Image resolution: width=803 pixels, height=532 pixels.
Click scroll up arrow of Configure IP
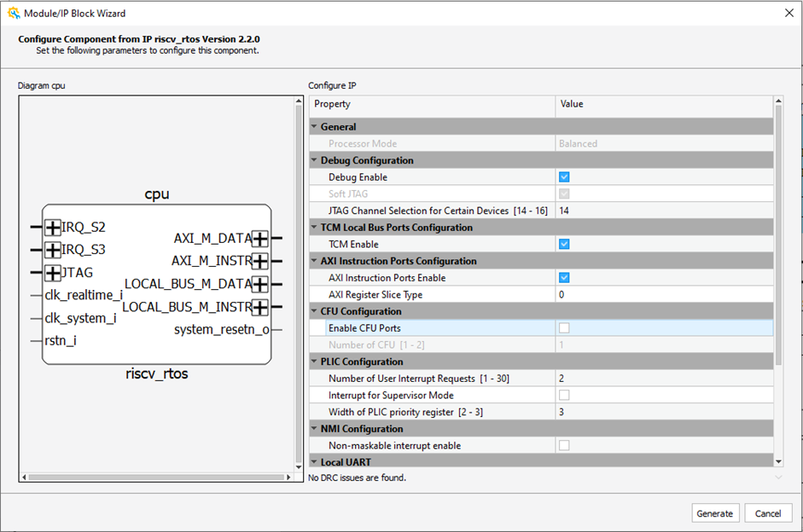tap(778, 101)
